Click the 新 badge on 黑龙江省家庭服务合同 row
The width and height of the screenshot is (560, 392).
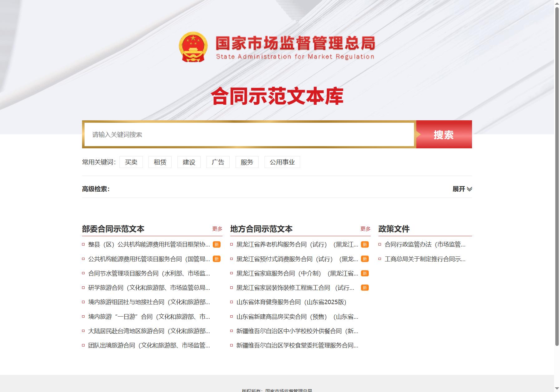365,273
